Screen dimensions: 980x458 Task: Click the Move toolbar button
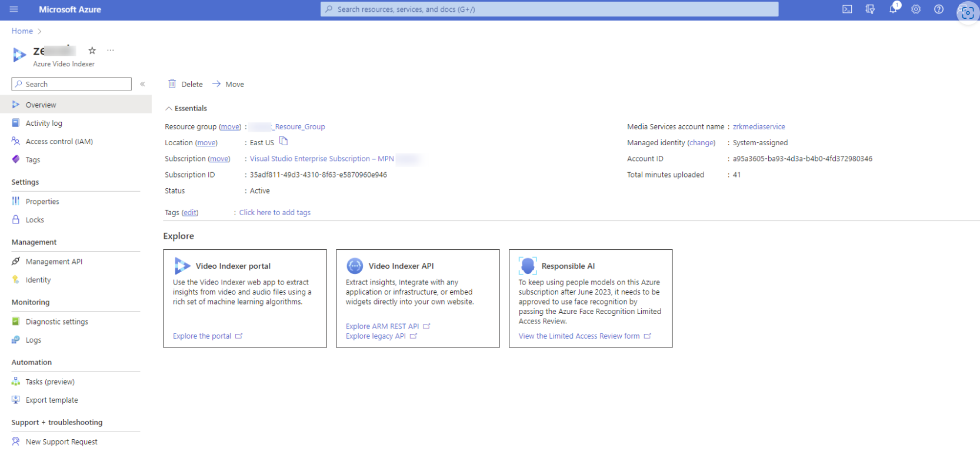pyautogui.click(x=228, y=84)
